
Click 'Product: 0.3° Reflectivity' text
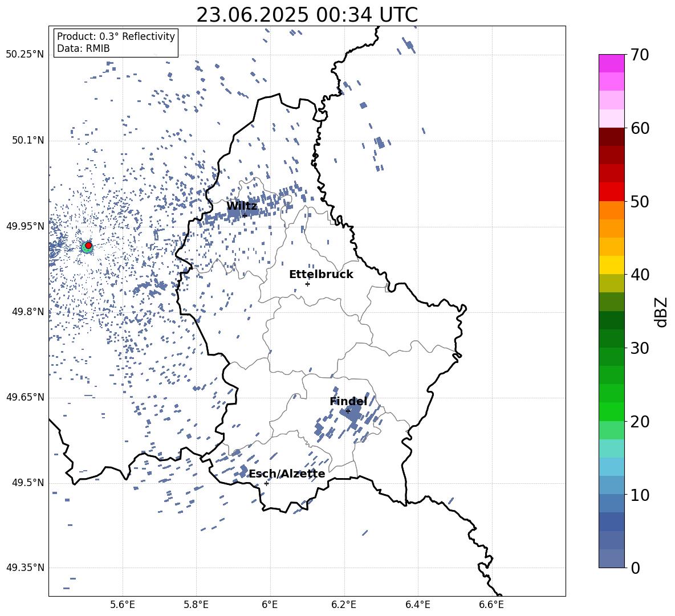(116, 36)
